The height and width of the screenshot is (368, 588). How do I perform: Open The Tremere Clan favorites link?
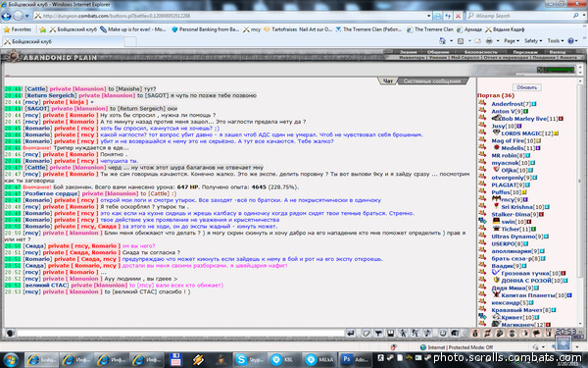pos(430,29)
